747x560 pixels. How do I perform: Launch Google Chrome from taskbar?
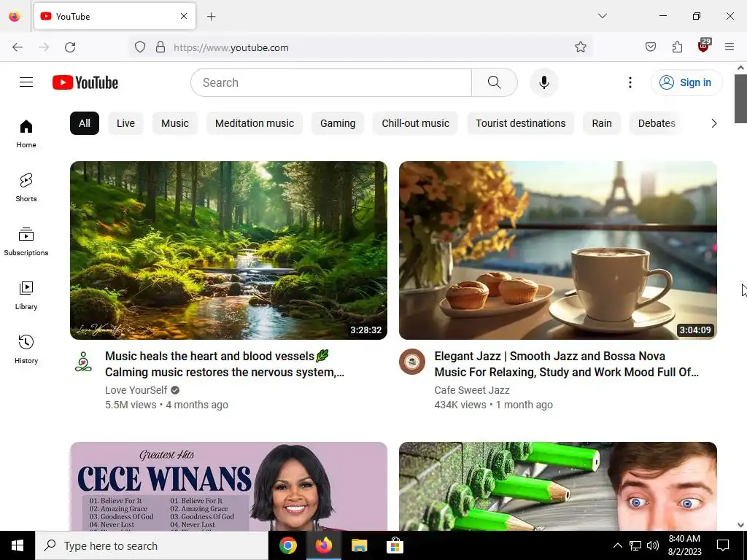click(287, 545)
